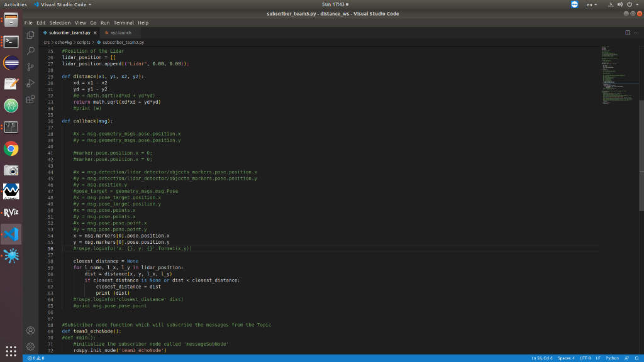Open the network status icon in top bar
The image size is (644, 362).
pyautogui.click(x=611, y=4)
